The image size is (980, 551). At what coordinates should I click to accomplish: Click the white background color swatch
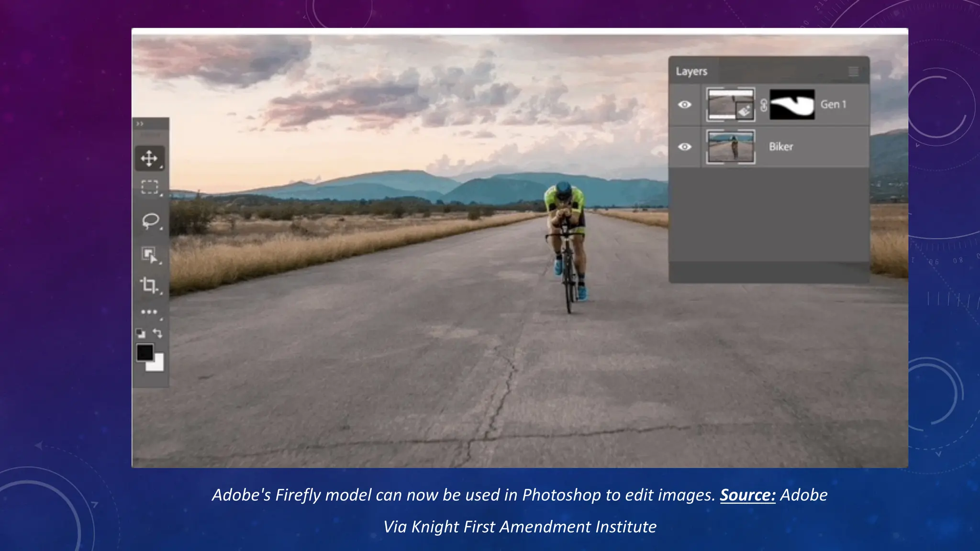(157, 364)
